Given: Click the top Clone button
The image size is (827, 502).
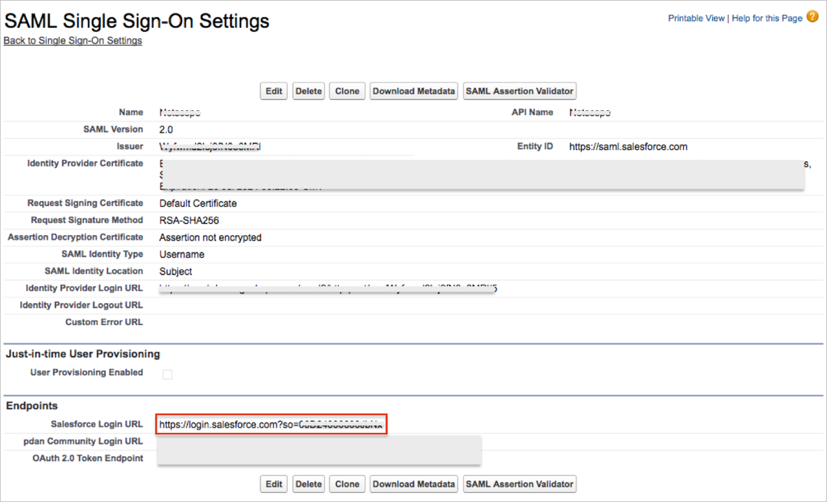Looking at the screenshot, I should pyautogui.click(x=347, y=91).
